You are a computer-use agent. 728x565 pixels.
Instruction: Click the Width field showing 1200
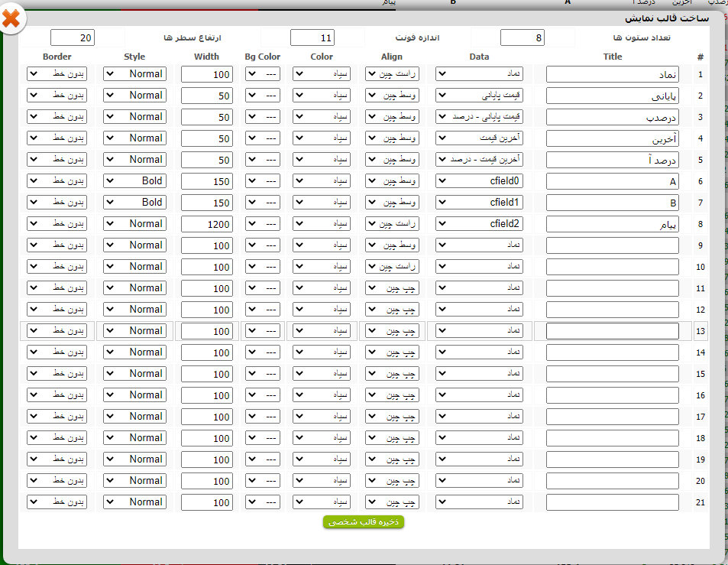[x=207, y=225]
